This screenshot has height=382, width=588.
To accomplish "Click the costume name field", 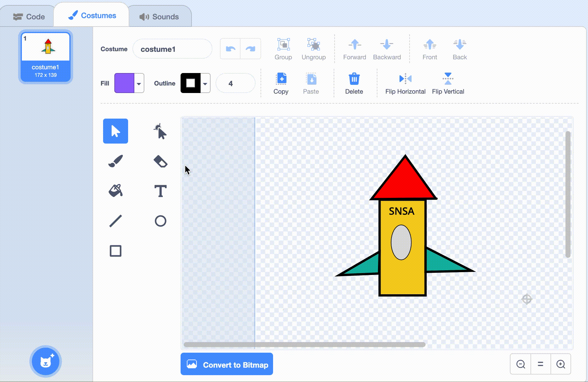I will point(172,49).
